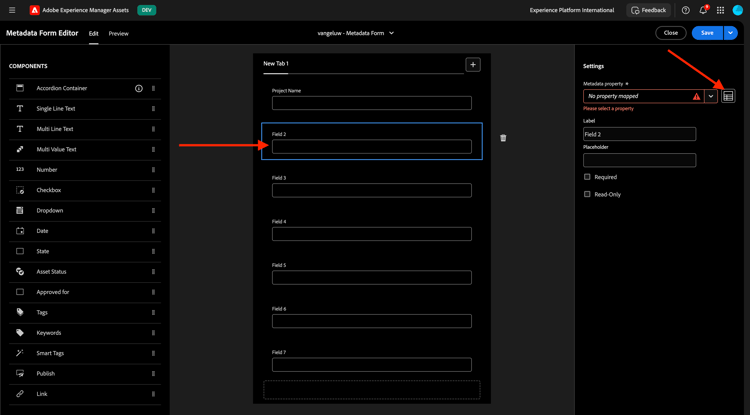Open the app switcher grid

click(x=720, y=10)
